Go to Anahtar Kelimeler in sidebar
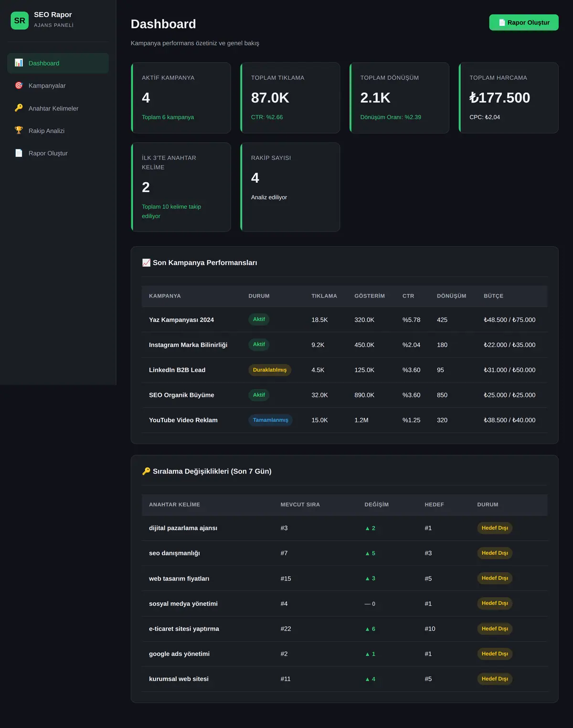573x728 pixels. (x=58, y=108)
